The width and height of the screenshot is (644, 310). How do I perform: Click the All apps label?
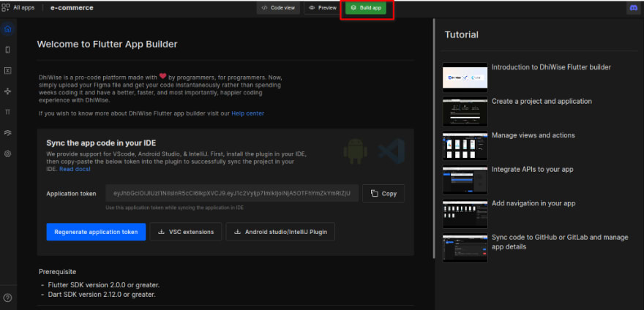coord(24,7)
